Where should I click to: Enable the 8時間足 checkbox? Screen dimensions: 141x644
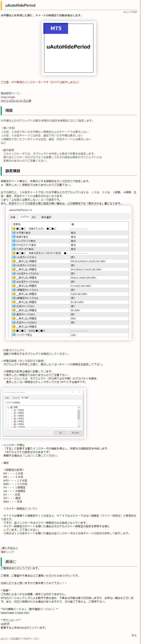[15, 424]
